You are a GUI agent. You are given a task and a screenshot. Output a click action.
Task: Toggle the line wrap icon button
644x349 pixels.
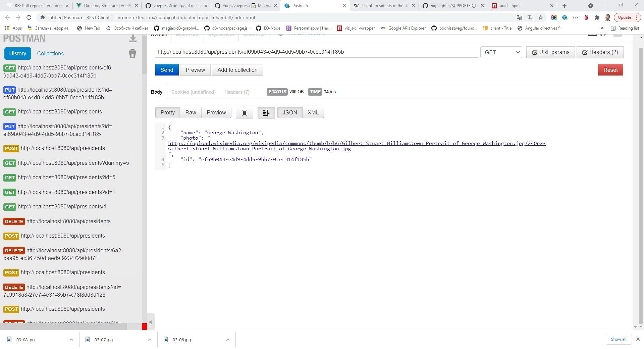coord(266,113)
